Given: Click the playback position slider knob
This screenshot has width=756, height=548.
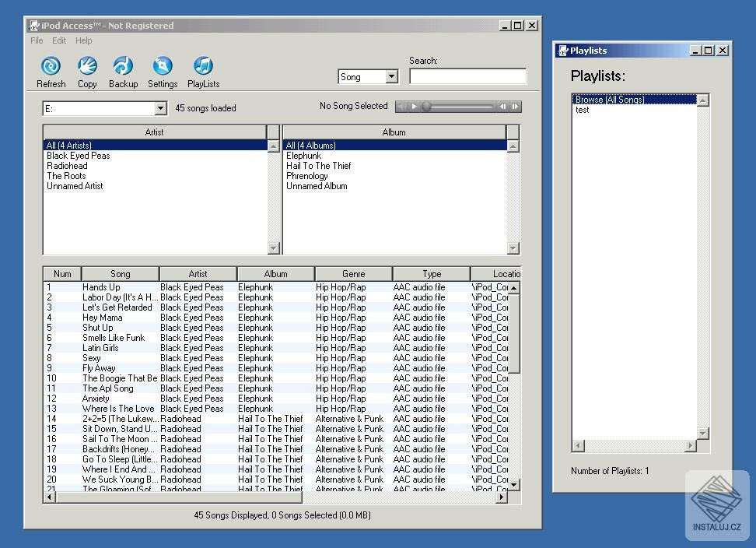Looking at the screenshot, I should click(426, 106).
